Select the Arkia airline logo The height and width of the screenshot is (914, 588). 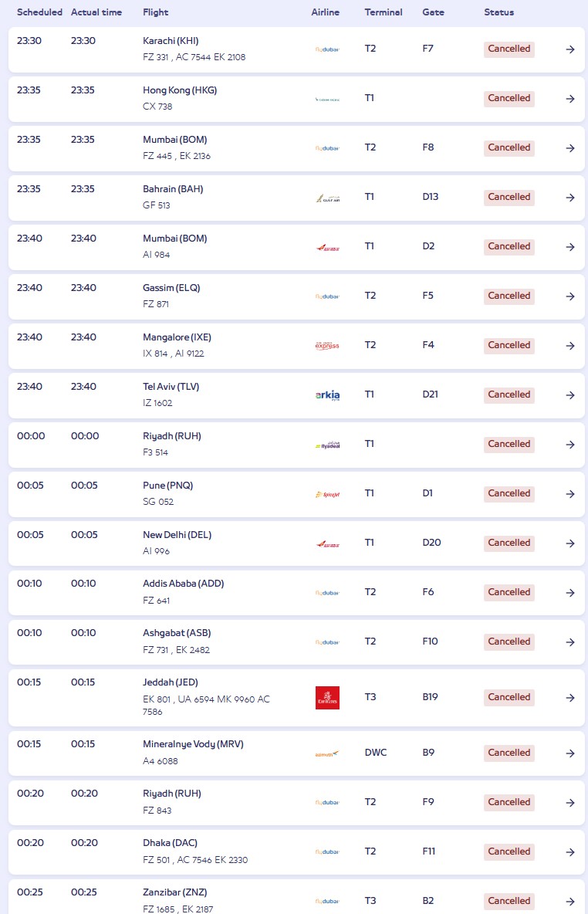pyautogui.click(x=327, y=395)
